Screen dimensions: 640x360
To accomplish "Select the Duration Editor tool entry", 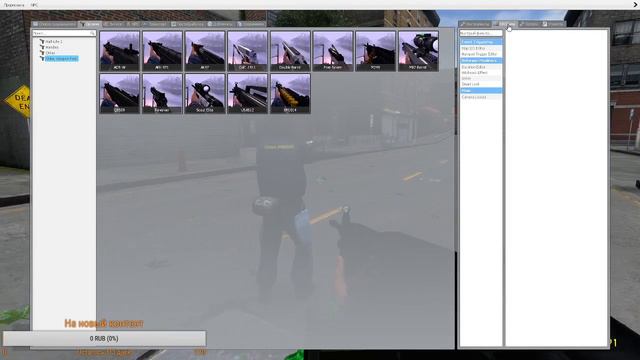I will click(481, 67).
